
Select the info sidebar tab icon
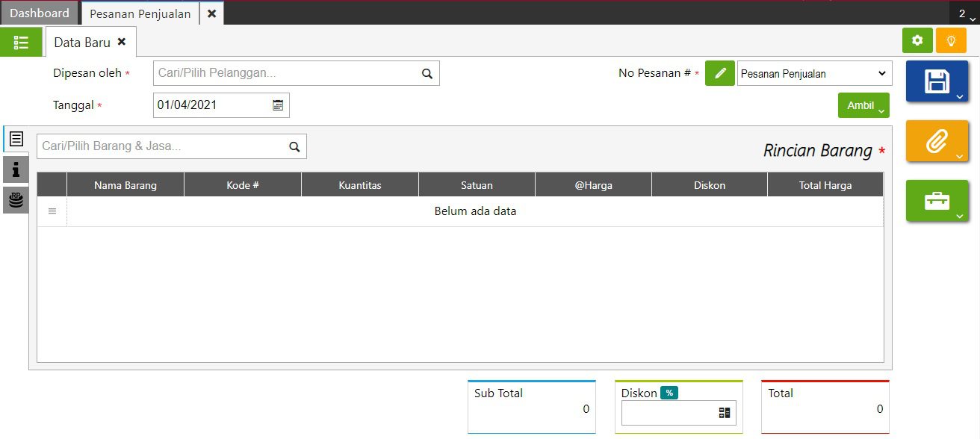(x=16, y=170)
